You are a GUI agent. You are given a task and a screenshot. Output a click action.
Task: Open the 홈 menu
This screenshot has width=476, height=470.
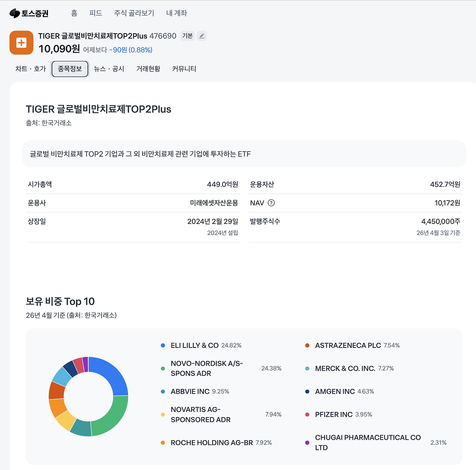pyautogui.click(x=74, y=13)
